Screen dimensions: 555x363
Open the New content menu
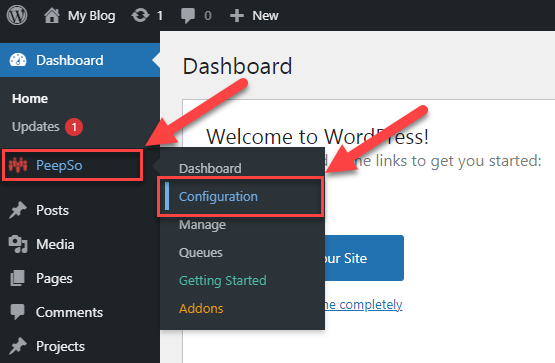tap(265, 16)
